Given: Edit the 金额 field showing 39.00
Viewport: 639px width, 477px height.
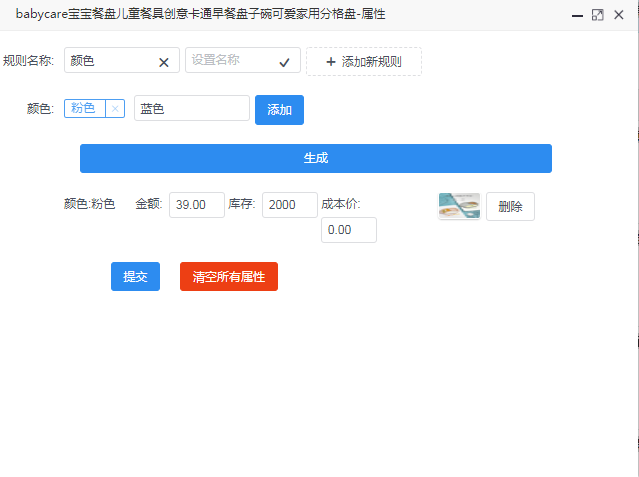Looking at the screenshot, I should point(197,205).
